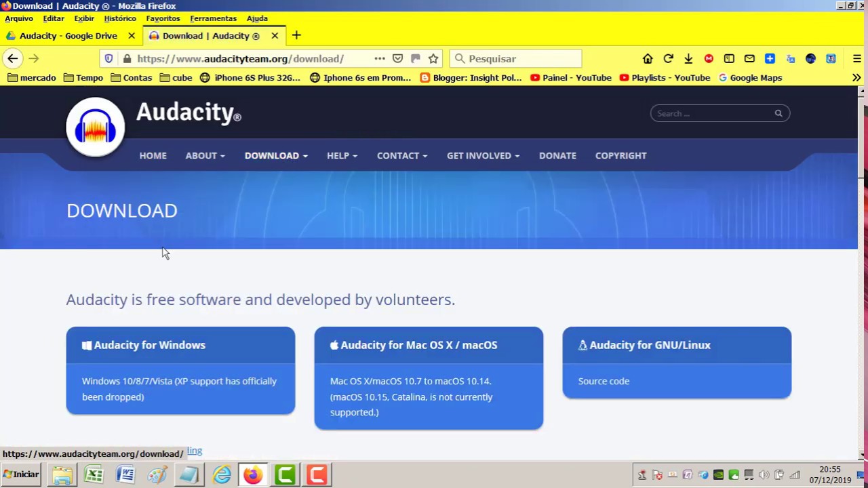Click the Firefox taskbar icon

pyautogui.click(x=253, y=474)
